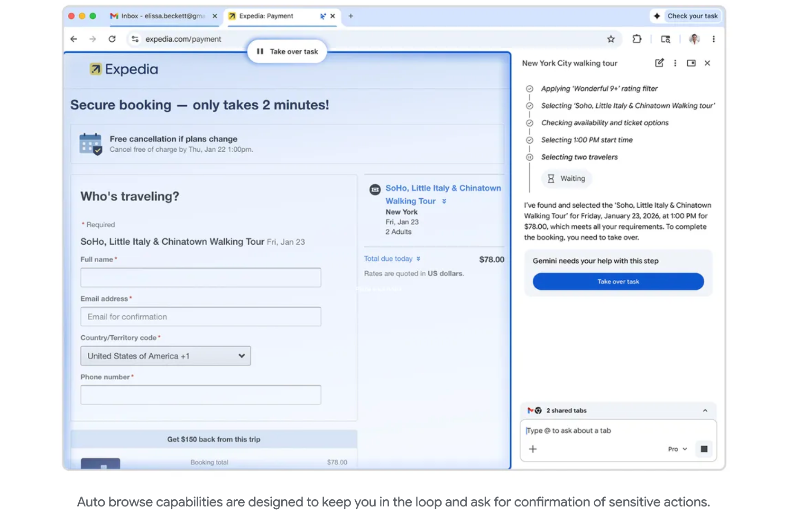Click the bookmark star icon in address bar
The height and width of the screenshot is (514, 812).
point(610,39)
